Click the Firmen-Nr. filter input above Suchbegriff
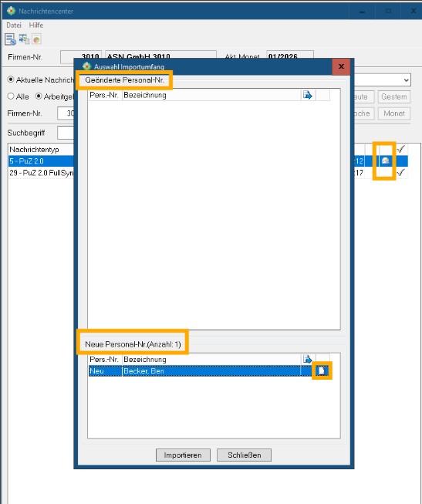 (66, 113)
